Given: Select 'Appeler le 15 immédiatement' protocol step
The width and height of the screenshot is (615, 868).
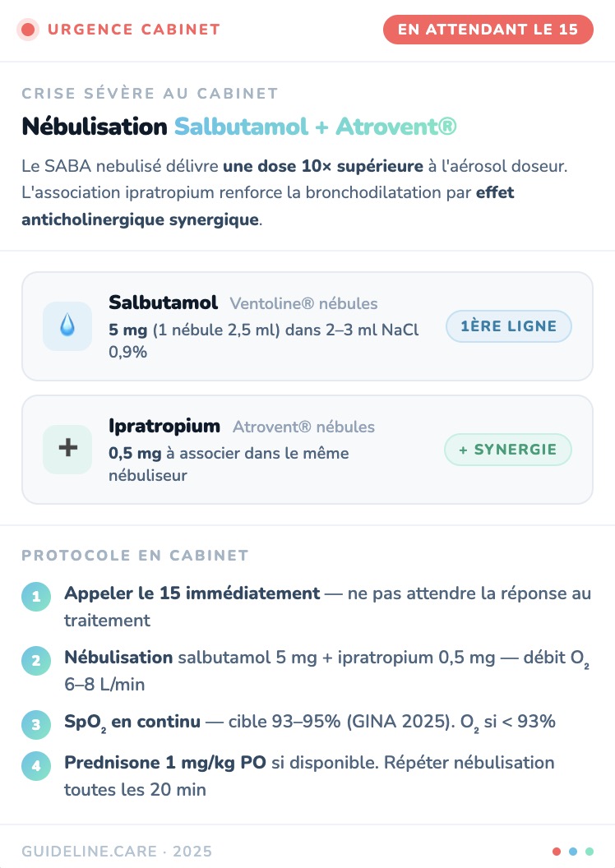Looking at the screenshot, I should [x=192, y=593].
